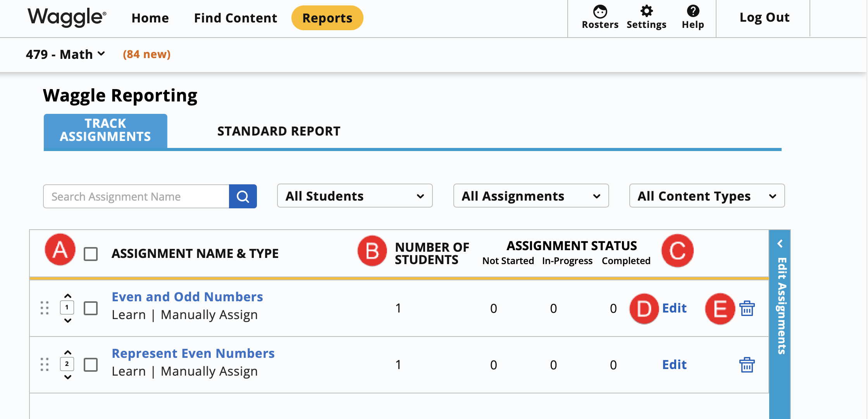Move Represent Even Numbers down with arrow
Viewport: 868px width, 419px height.
(67, 377)
